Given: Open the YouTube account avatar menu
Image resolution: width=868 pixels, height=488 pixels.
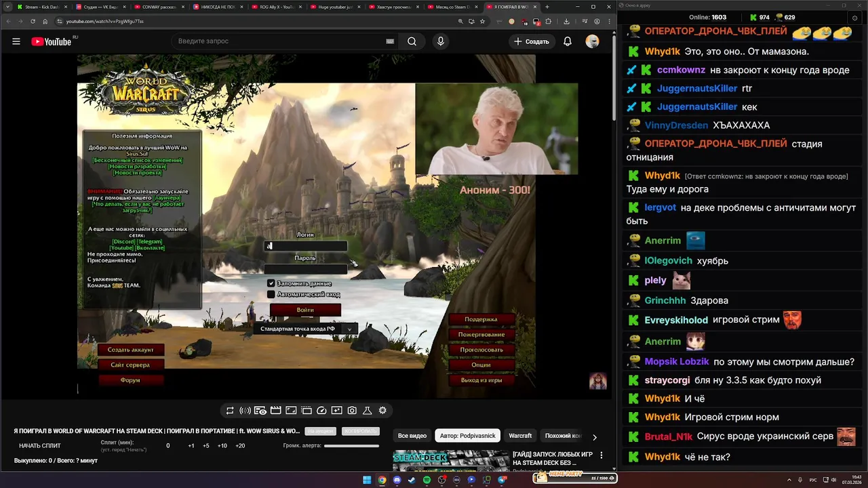Looking at the screenshot, I should 593,41.
